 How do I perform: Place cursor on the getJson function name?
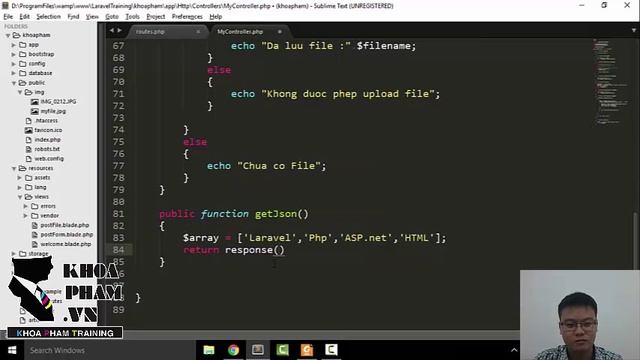[276, 214]
